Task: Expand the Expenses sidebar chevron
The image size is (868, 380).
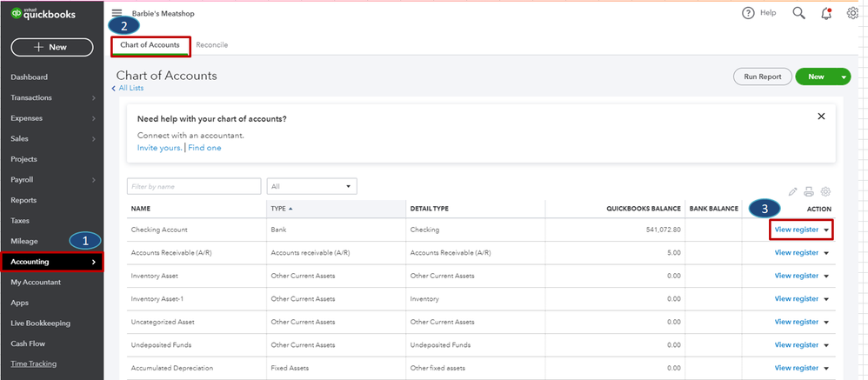Action: pos(94,118)
